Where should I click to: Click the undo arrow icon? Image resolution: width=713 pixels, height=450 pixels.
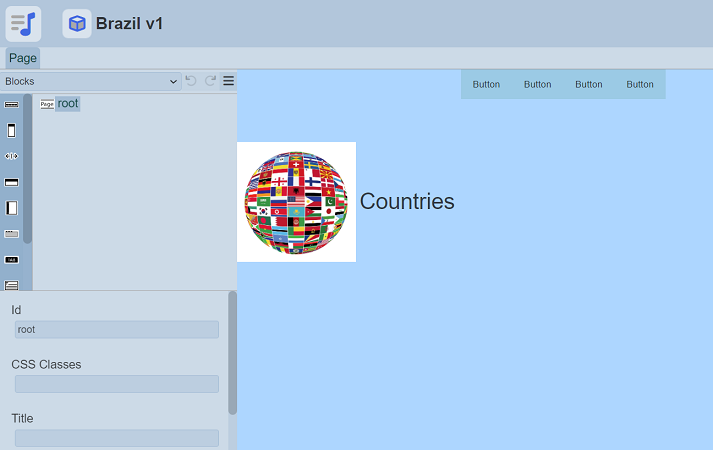click(191, 81)
